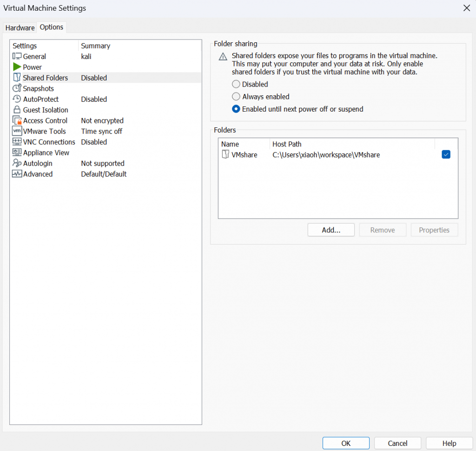
Task: Click the Advanced waveform icon
Action: pyautogui.click(x=17, y=174)
